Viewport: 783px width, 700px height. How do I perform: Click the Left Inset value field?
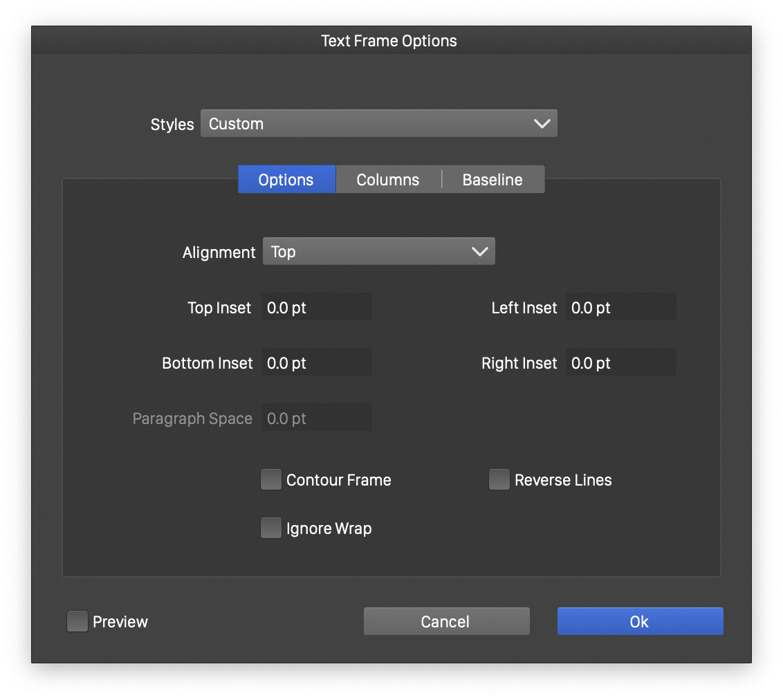pos(620,308)
